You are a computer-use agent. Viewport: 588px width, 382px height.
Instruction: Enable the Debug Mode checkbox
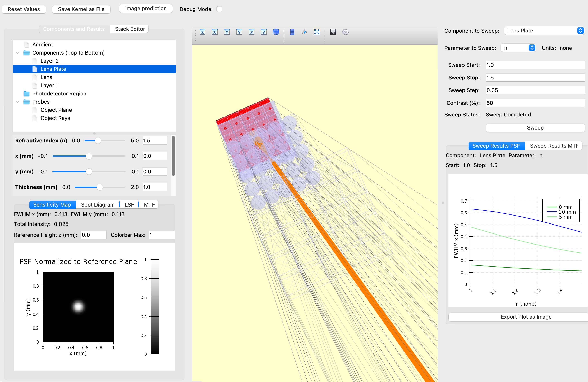point(219,9)
